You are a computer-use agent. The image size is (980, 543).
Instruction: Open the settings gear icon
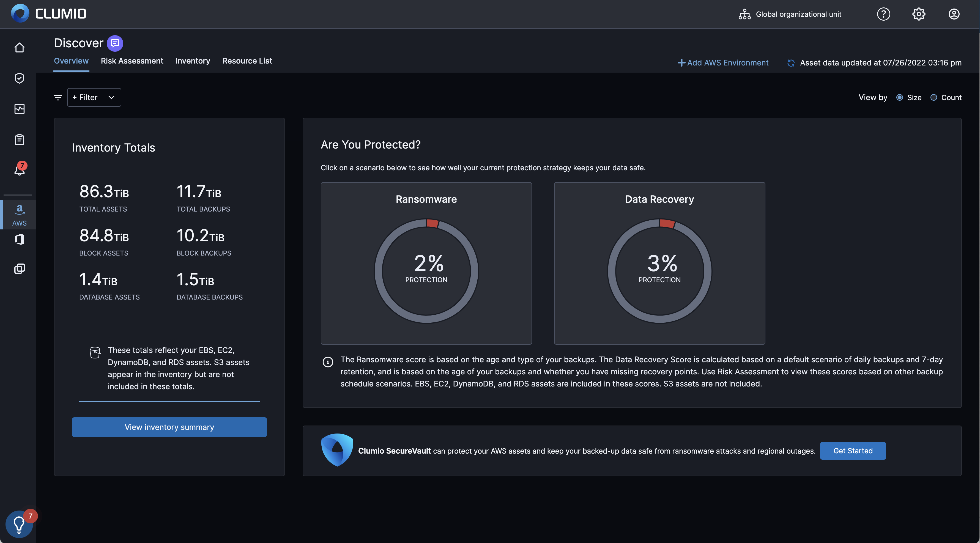[x=919, y=14]
